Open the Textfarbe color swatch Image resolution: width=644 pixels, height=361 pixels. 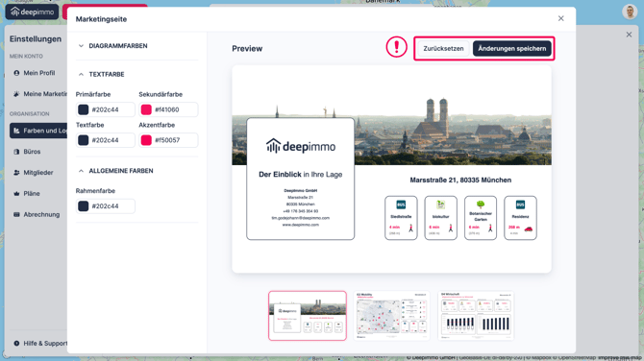[84, 140]
